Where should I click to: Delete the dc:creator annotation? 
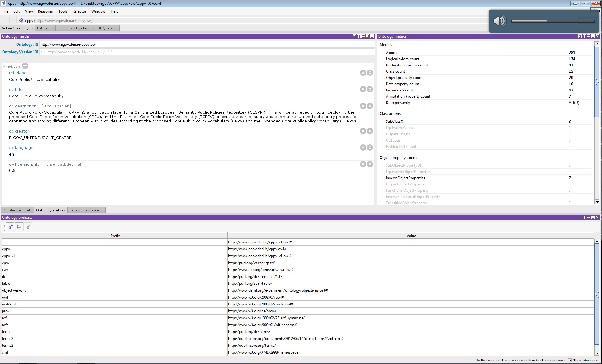363,131
